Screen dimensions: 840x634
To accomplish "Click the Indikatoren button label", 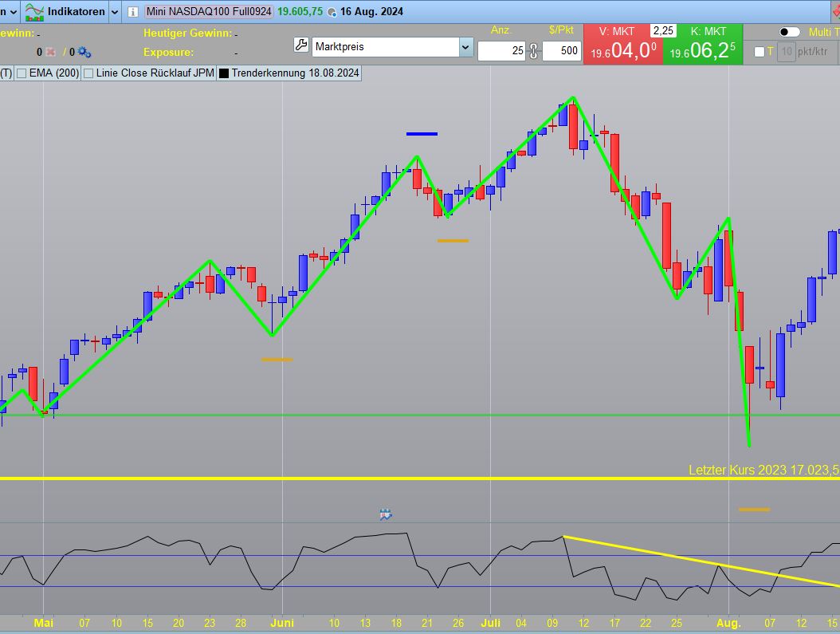I will click(76, 11).
